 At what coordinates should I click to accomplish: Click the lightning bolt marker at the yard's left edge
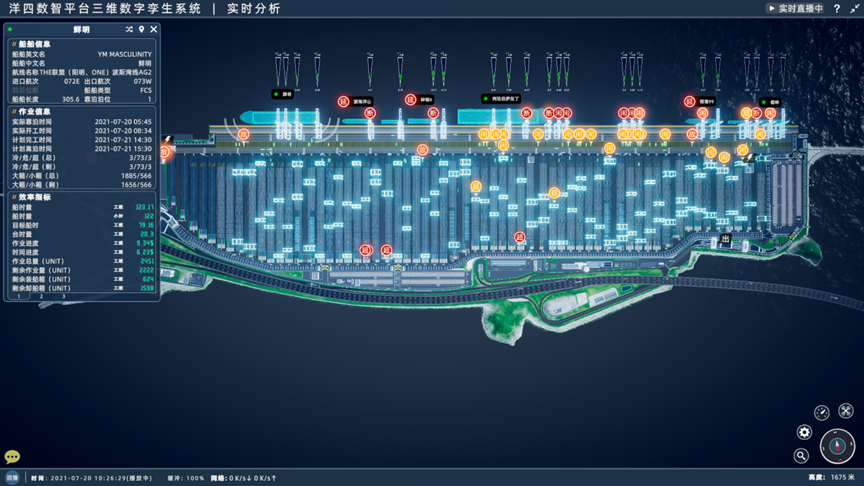[x=167, y=140]
